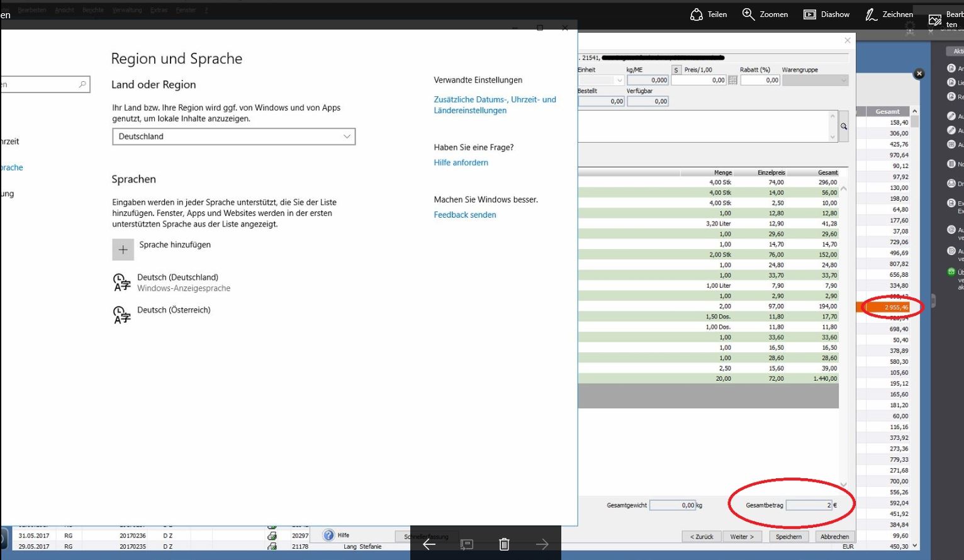This screenshot has height=560, width=964.
Task: Select the position row with 2,00 Stk and 152,00
Action: (x=709, y=255)
